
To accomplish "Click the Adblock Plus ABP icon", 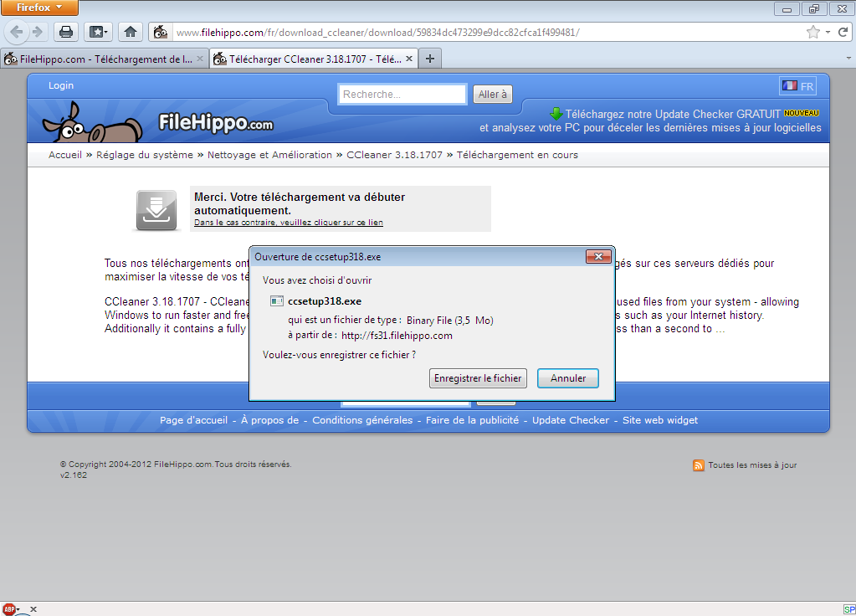I will click(8, 609).
